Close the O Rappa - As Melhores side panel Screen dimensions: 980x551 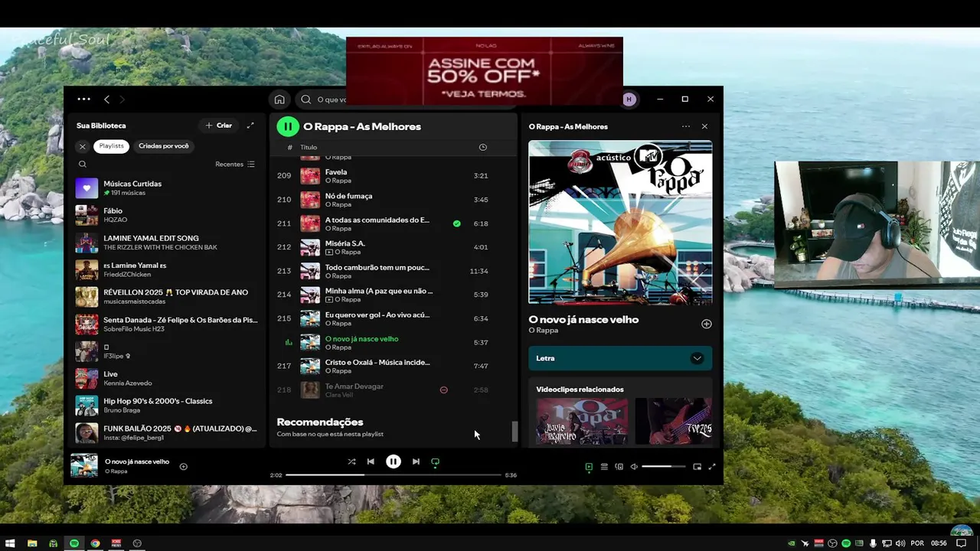704,127
